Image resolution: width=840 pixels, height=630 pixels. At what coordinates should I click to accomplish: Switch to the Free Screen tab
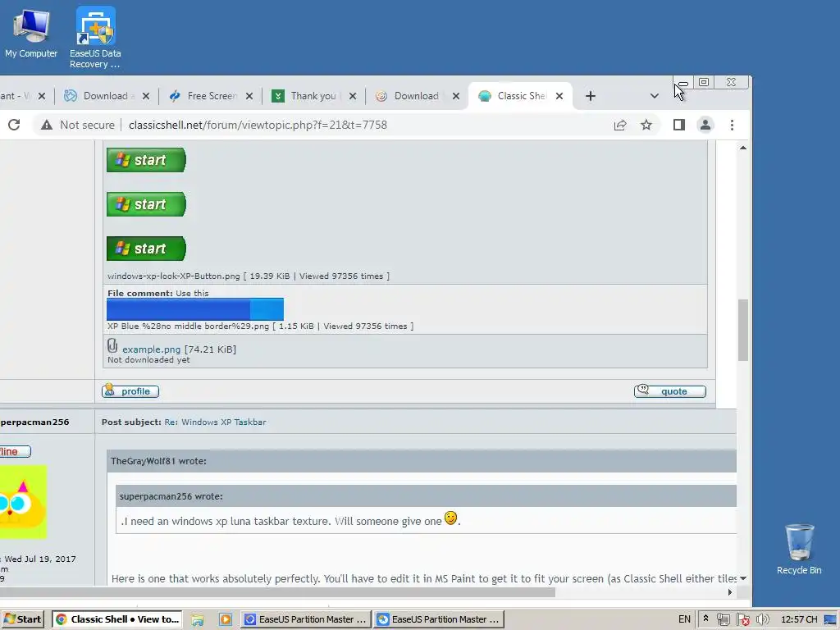click(210, 96)
